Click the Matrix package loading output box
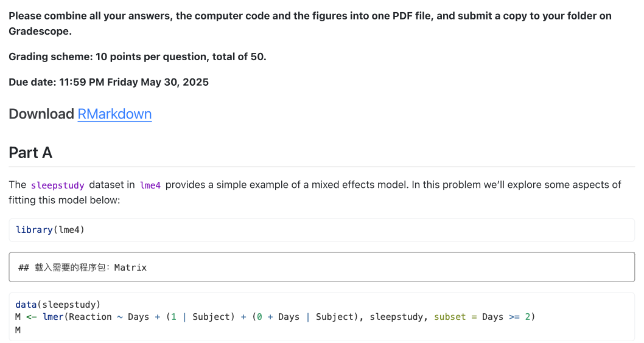The height and width of the screenshot is (343, 644). point(321,267)
